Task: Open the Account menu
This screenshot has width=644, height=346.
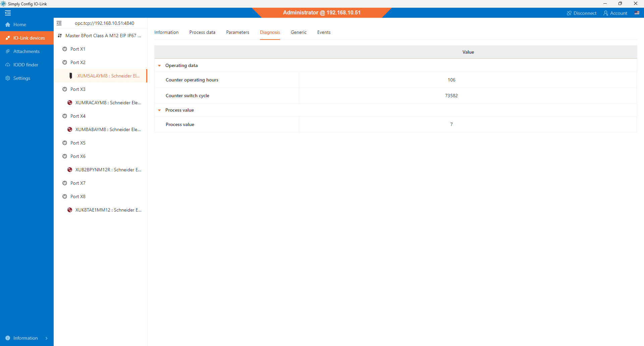Action: click(x=615, y=13)
